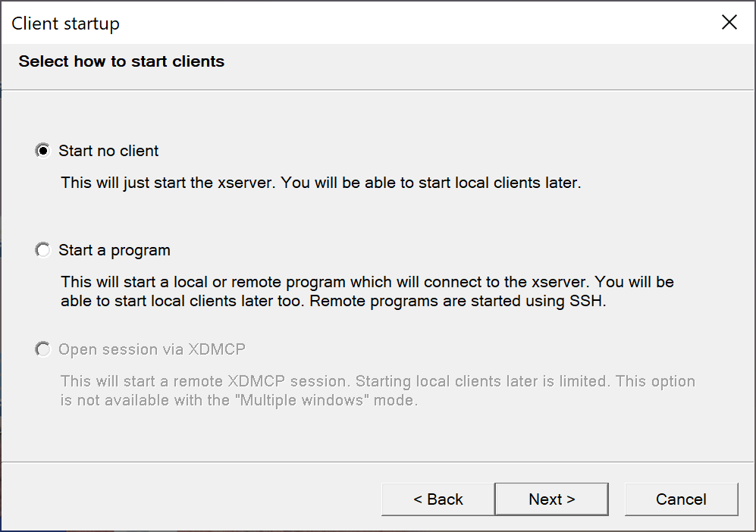Close the Client startup dialog with X

click(729, 23)
